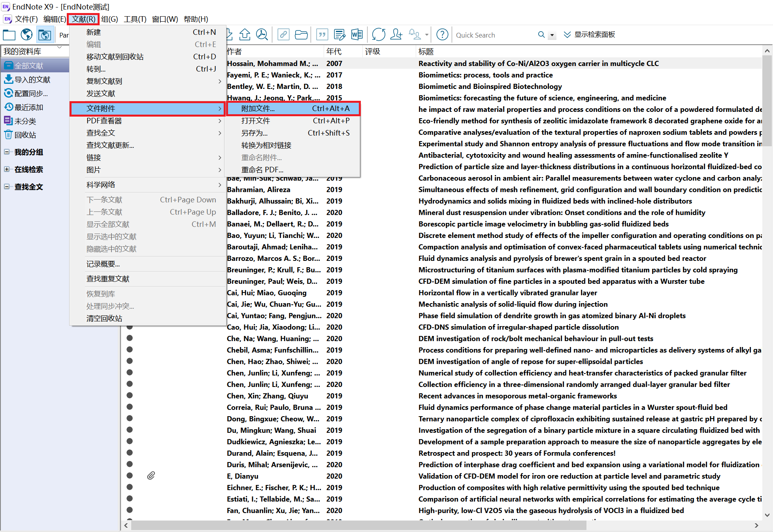Toggle read status dot for Che, Na row
The width and height of the screenshot is (773, 532).
click(x=130, y=338)
